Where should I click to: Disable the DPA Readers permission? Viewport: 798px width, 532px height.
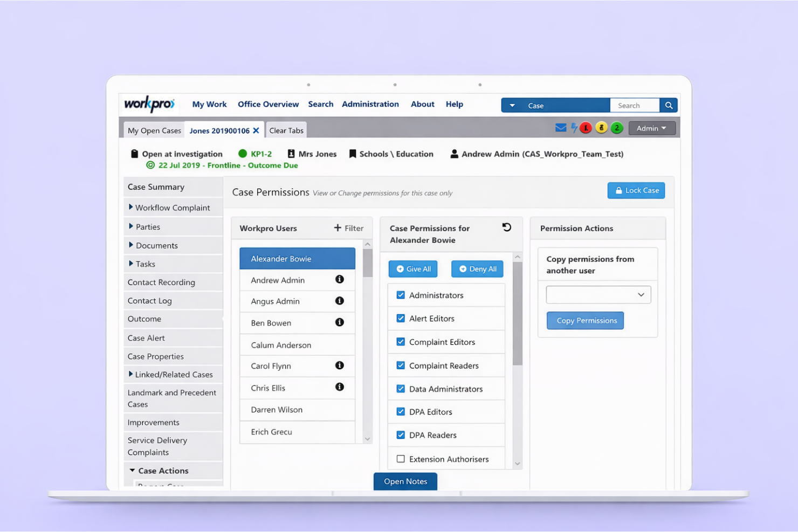[x=401, y=435]
